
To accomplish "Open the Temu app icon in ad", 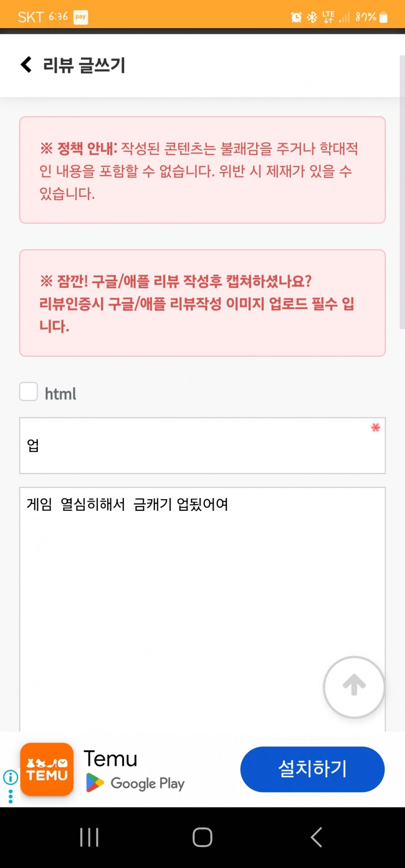I will pos(47,769).
